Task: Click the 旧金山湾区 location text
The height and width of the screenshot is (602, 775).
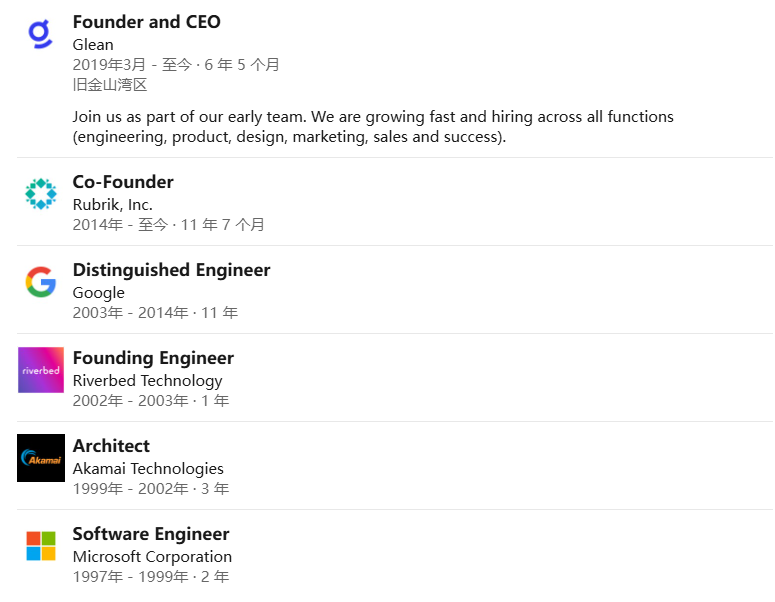Action: coord(110,85)
